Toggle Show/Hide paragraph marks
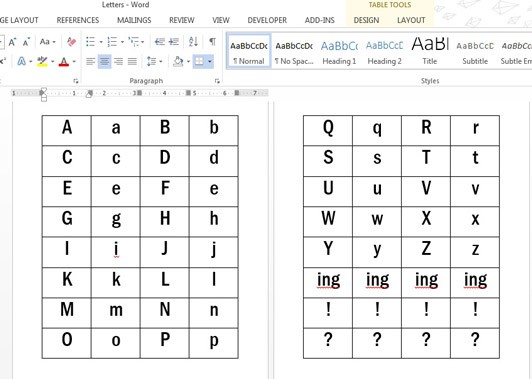Image resolution: width=532 pixels, height=379 pixels. point(212,42)
